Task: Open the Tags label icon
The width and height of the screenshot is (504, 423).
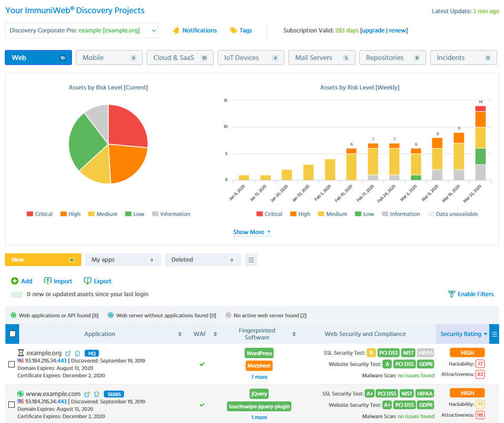Action: coord(233,30)
